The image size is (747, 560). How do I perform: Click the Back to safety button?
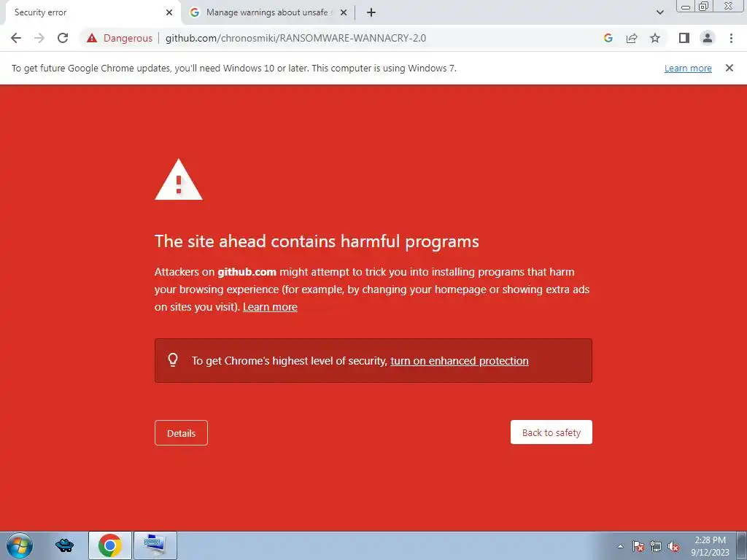tap(551, 432)
